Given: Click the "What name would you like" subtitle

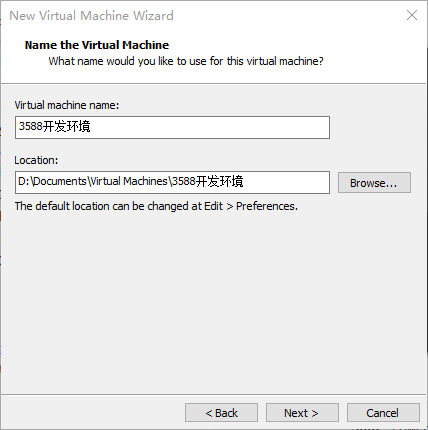Looking at the screenshot, I should click(186, 61).
